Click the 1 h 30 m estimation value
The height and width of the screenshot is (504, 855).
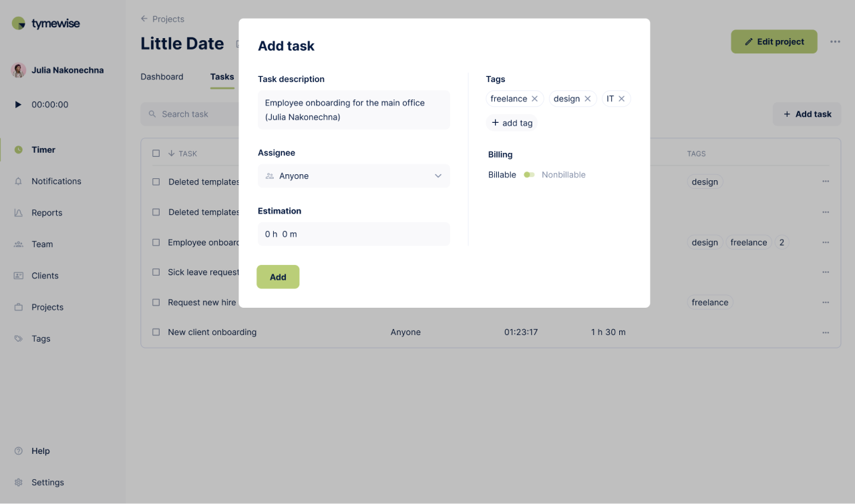[609, 332]
